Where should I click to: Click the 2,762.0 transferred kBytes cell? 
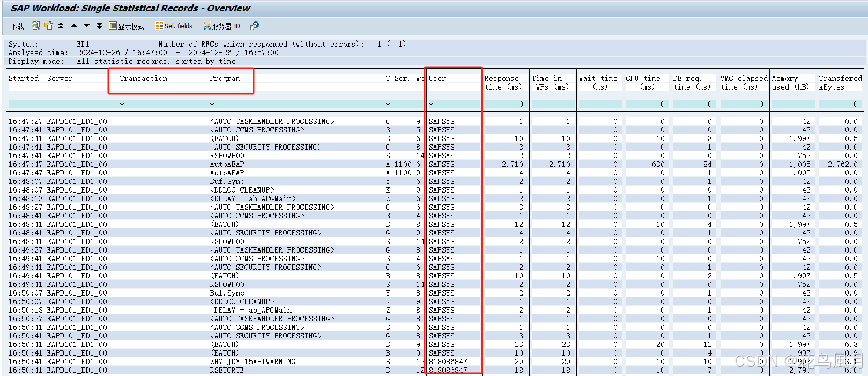point(842,164)
